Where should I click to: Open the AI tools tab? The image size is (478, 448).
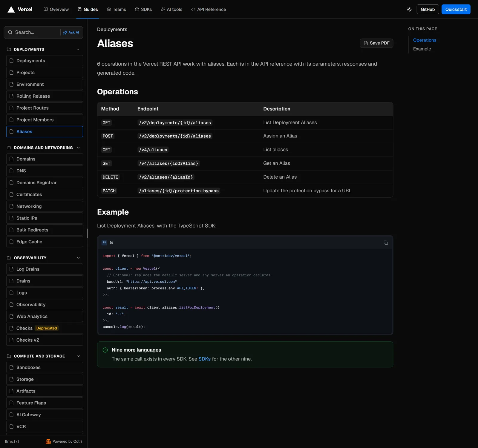tap(171, 10)
